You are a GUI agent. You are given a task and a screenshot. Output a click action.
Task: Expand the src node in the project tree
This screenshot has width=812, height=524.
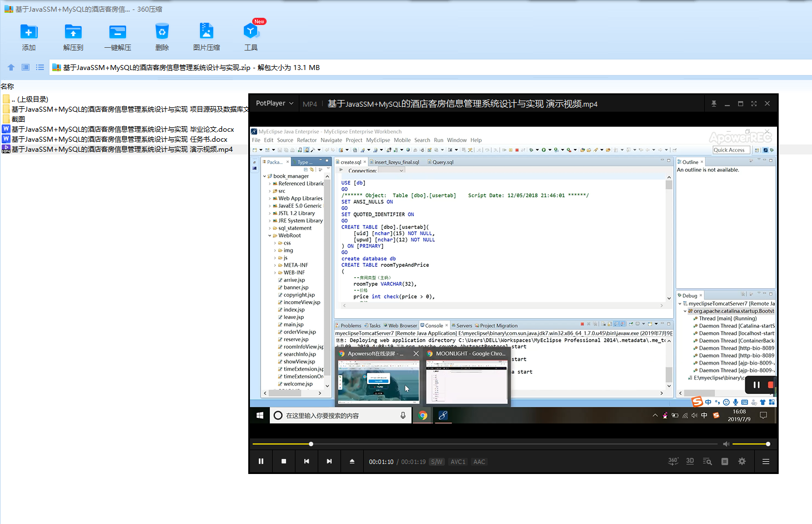pos(270,191)
